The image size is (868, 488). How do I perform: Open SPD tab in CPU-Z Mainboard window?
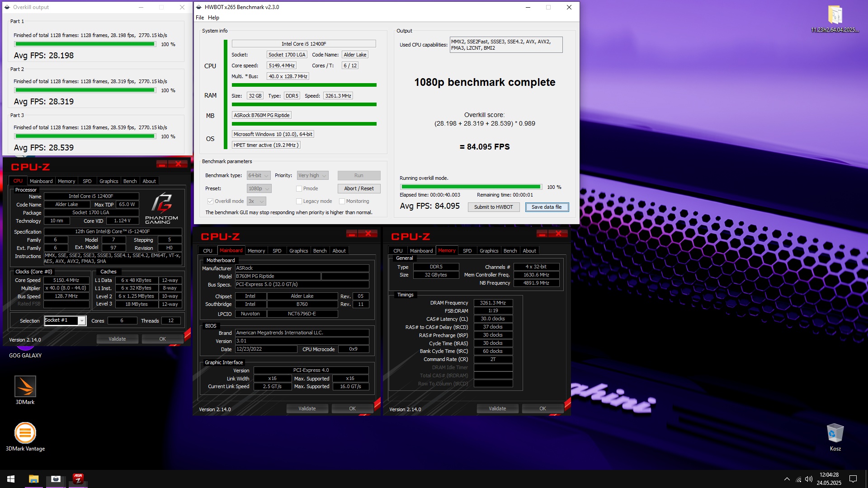click(x=277, y=251)
